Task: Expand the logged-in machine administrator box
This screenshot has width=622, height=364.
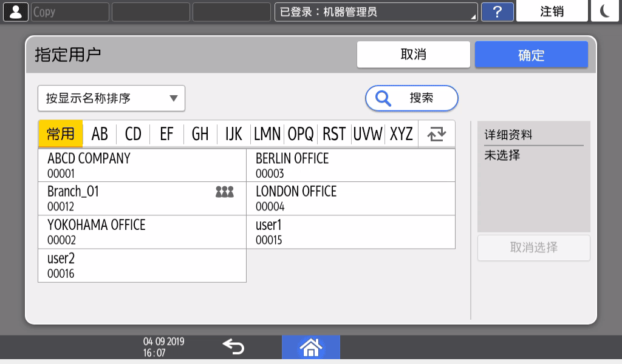Action: 375,12
